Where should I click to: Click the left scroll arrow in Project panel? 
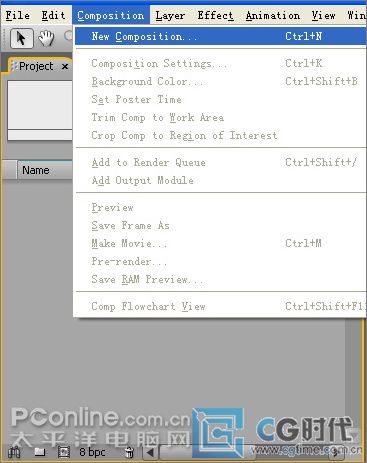[x=150, y=452]
